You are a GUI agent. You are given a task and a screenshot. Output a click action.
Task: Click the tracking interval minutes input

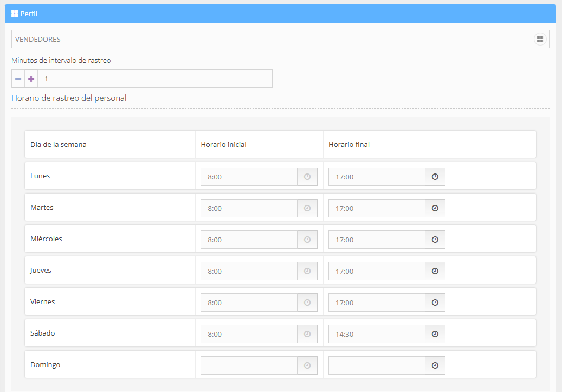point(154,79)
